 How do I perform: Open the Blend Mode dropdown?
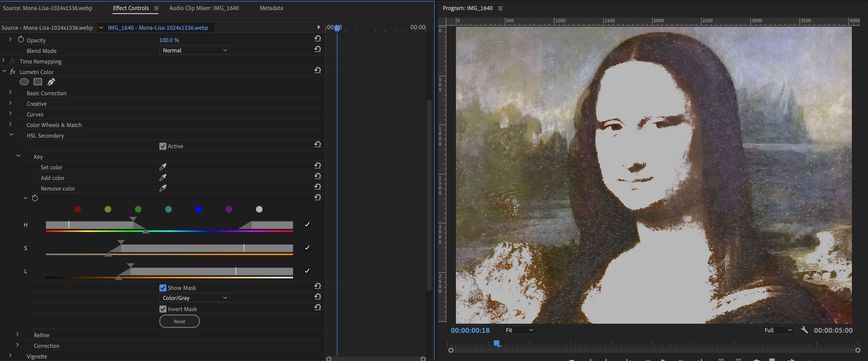tap(194, 50)
